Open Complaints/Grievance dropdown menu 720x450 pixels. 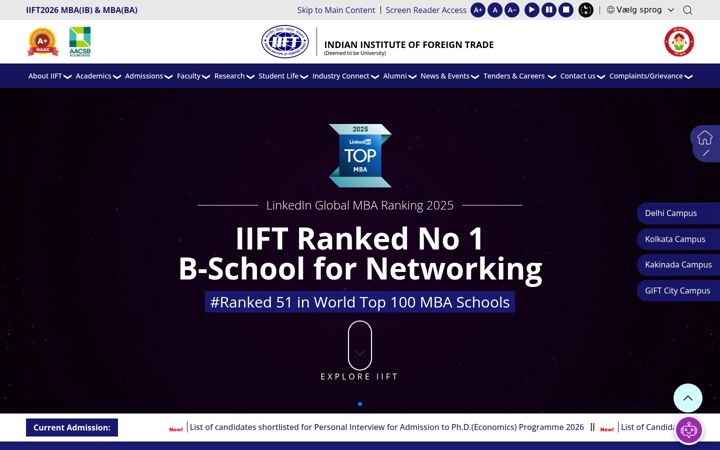click(x=651, y=76)
